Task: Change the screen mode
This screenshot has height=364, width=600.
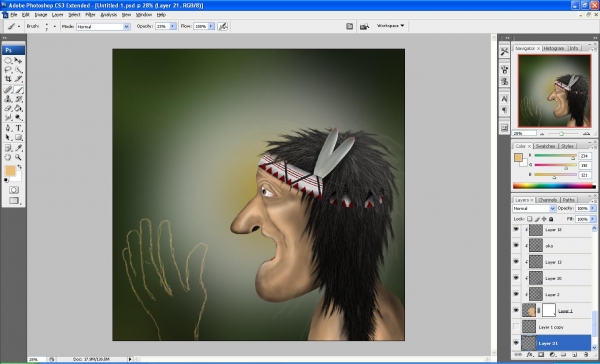Action: pos(14,201)
